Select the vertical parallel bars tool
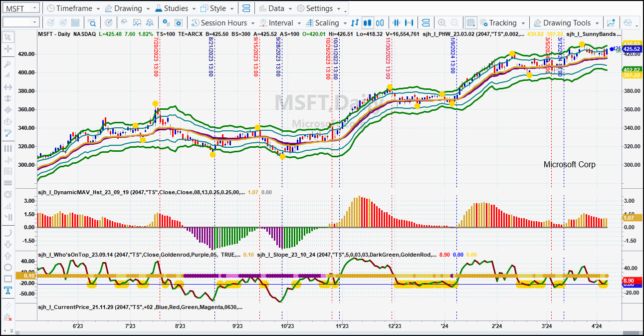644x336 pixels. 8,148
